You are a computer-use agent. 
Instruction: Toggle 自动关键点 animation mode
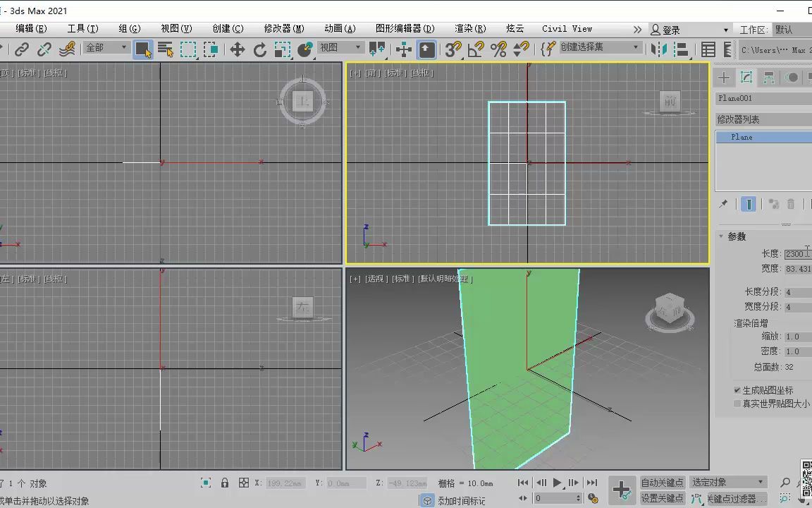pos(663,483)
